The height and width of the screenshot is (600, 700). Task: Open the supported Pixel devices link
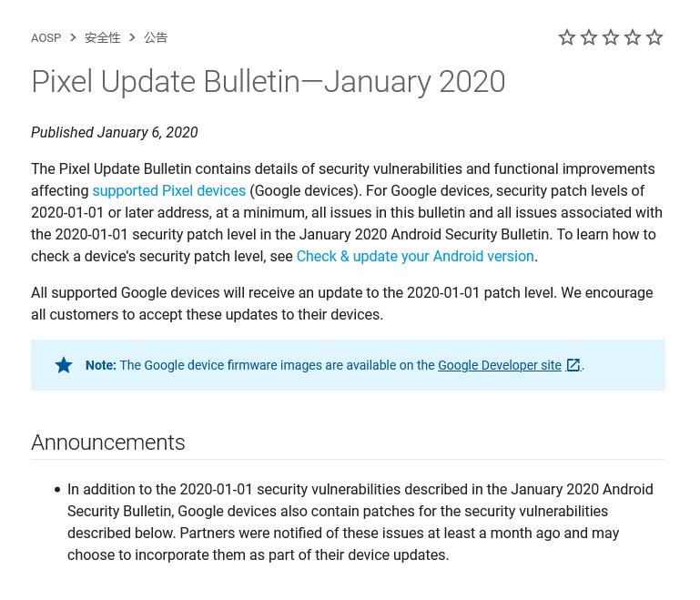[x=168, y=190]
